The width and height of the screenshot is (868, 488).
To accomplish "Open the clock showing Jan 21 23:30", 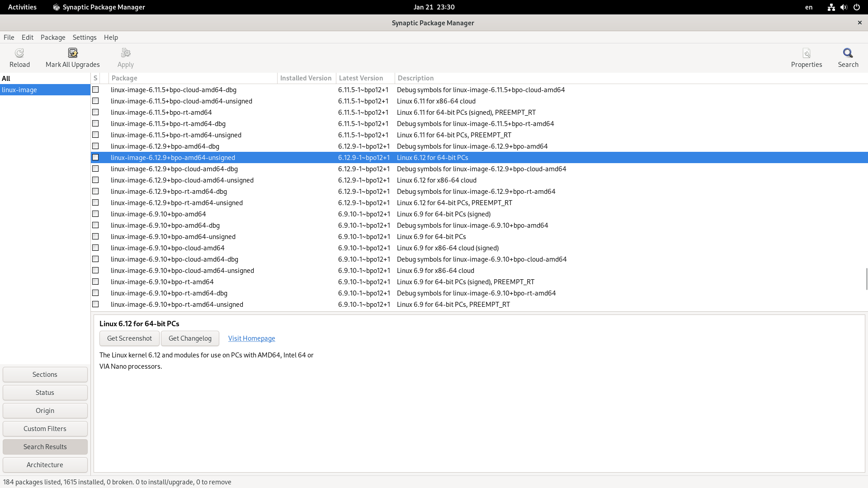I will [x=434, y=7].
